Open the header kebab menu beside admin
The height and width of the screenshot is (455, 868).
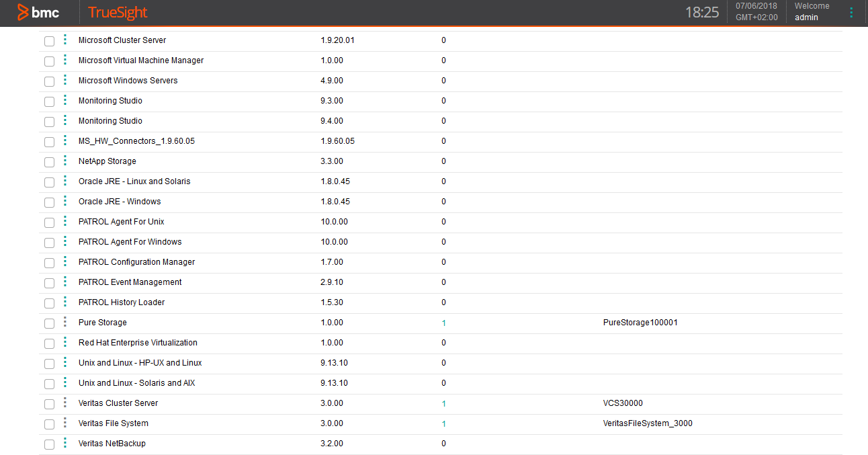(x=851, y=12)
